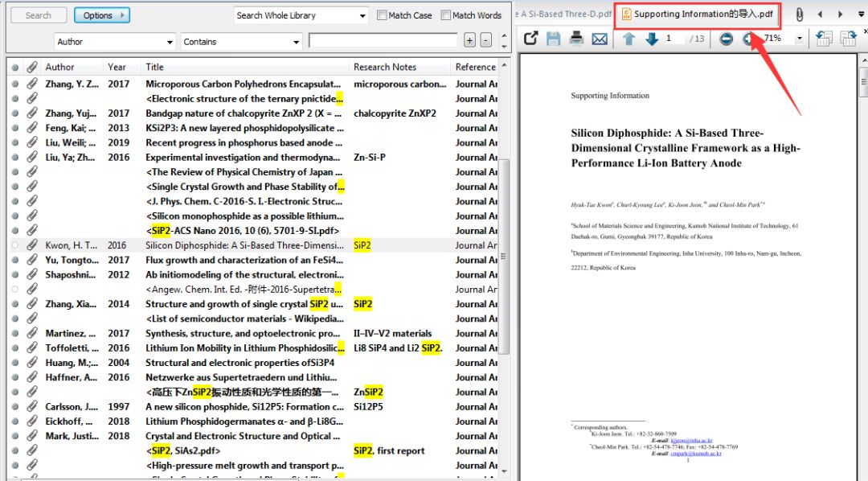Sort references by Year column header
868x481 pixels.
pyautogui.click(x=122, y=67)
